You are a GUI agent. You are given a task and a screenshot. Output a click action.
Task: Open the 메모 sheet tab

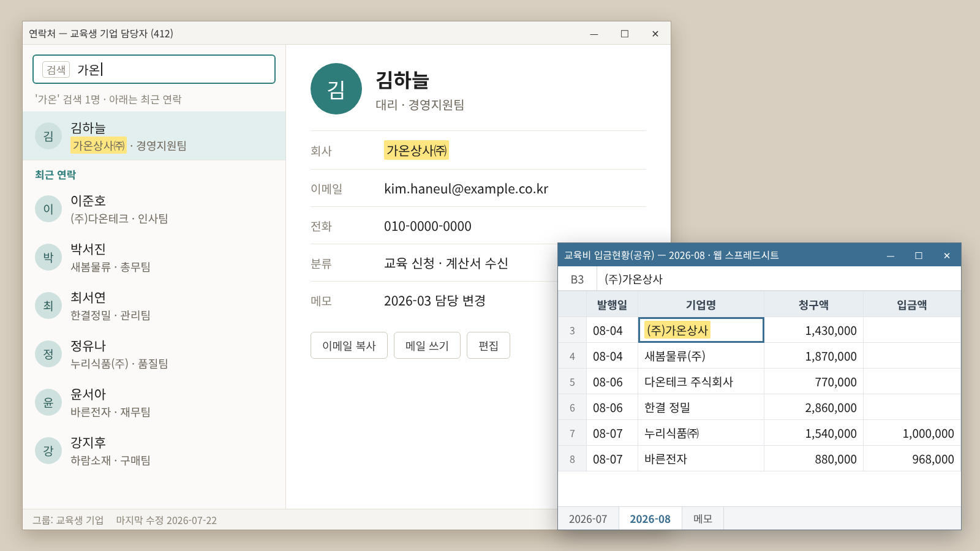click(703, 519)
